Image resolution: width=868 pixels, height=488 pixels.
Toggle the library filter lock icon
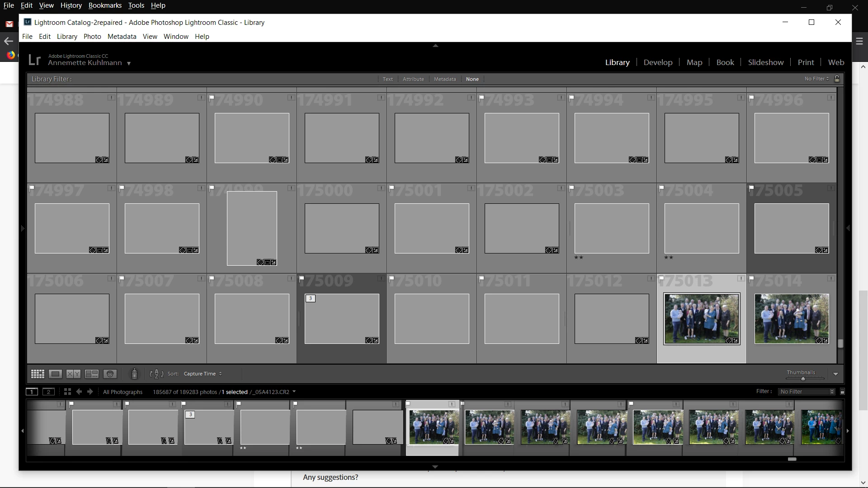pos(837,79)
